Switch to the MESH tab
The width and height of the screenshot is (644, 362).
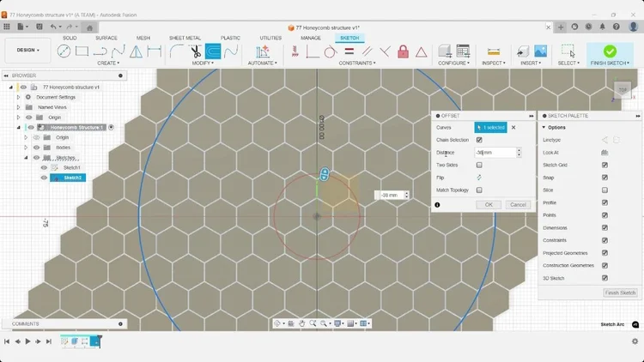coord(143,38)
